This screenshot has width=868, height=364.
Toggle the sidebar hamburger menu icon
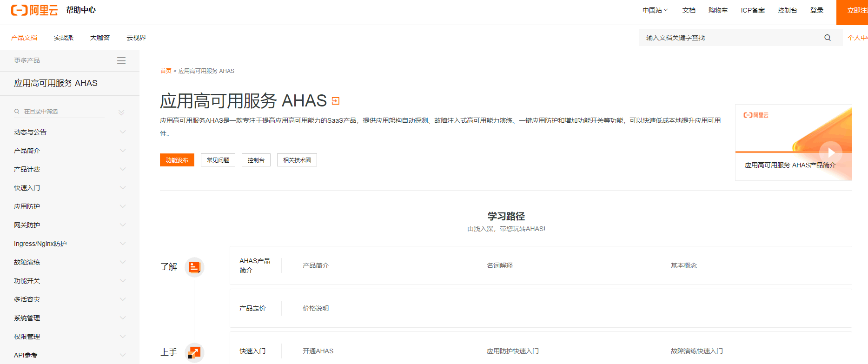pyautogui.click(x=121, y=60)
